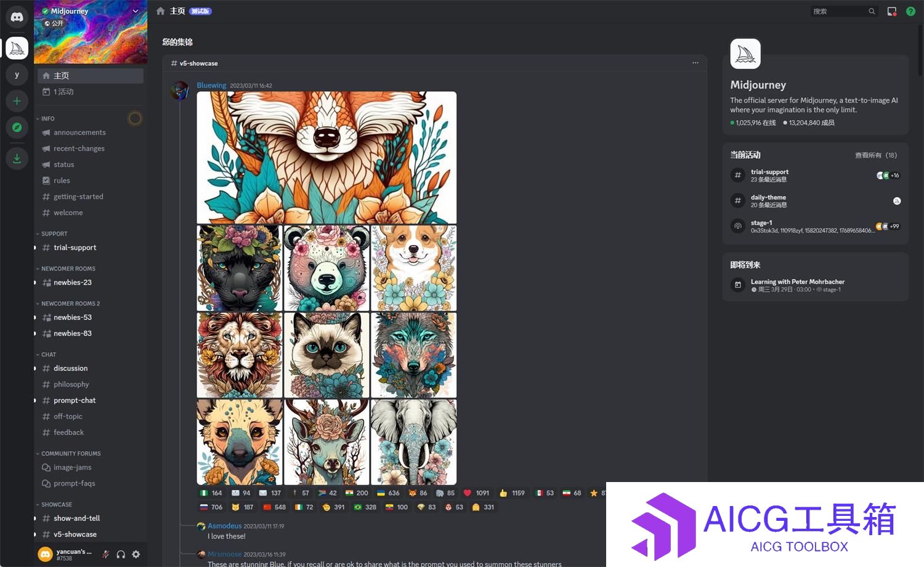The height and width of the screenshot is (567, 924).
Task: Open trial-support in current activity panel
Action: click(816, 175)
